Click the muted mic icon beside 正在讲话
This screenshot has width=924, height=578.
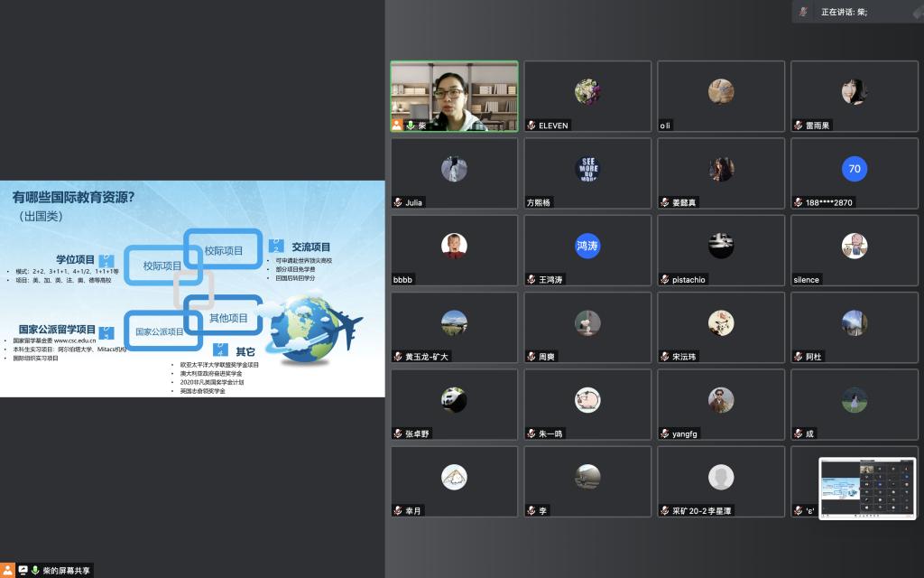click(803, 12)
